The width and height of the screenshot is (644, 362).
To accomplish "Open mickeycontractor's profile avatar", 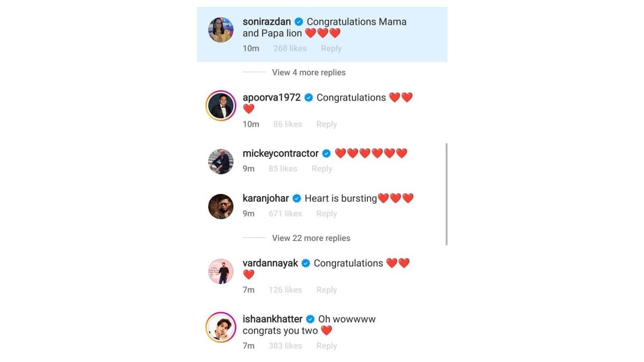I will coord(221,161).
